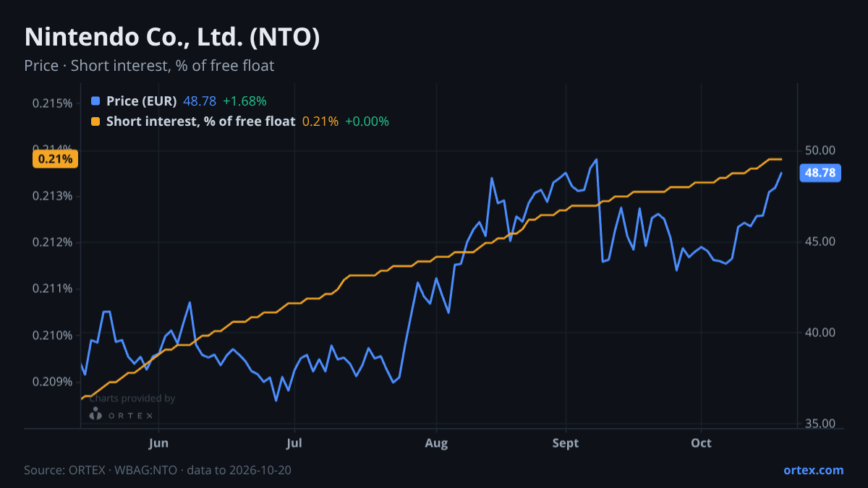Click the 50.00 right axis label

[x=820, y=150]
